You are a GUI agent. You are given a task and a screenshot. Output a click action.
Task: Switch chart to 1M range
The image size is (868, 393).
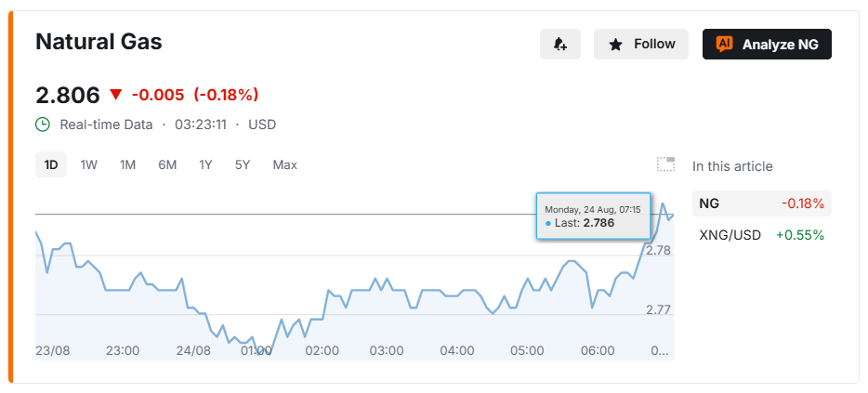[x=128, y=165]
